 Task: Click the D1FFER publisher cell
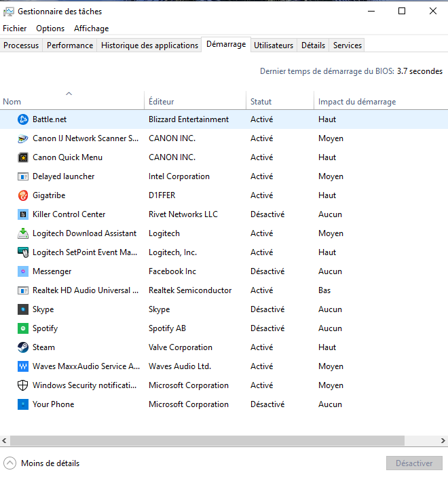[162, 195]
